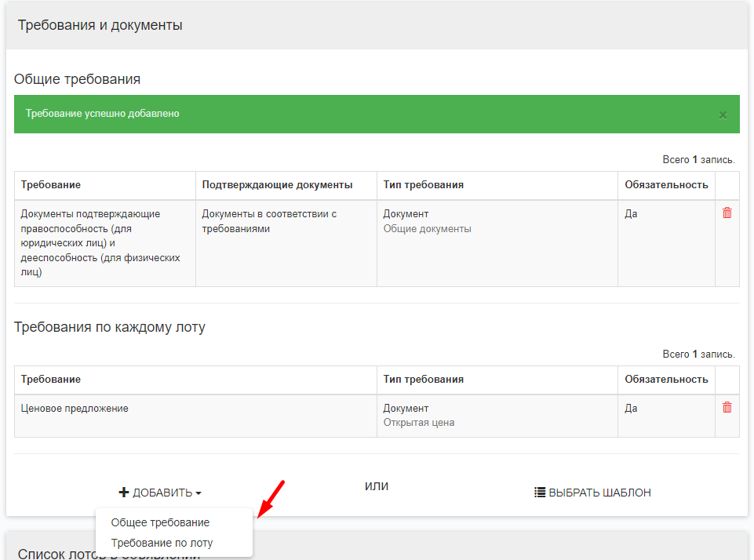The image size is (754, 560).
Task: Click the plus icon next to ДОБАВИТЬ
Action: point(123,493)
